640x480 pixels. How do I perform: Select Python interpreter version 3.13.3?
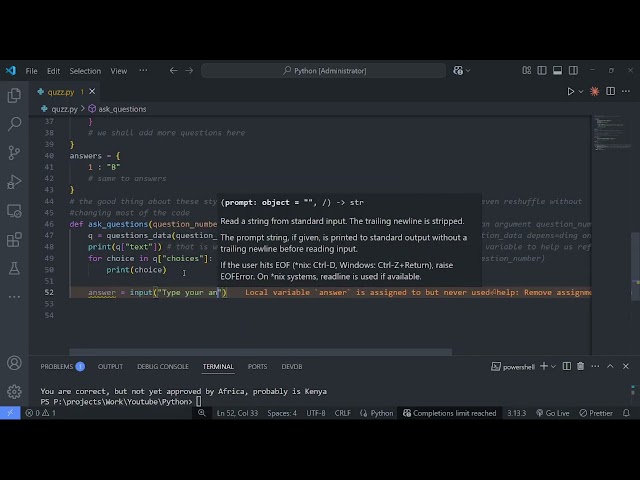(516, 413)
